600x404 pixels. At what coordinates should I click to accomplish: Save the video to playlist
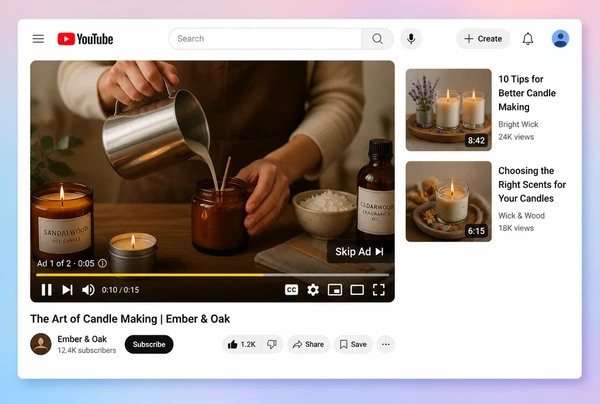tap(353, 344)
